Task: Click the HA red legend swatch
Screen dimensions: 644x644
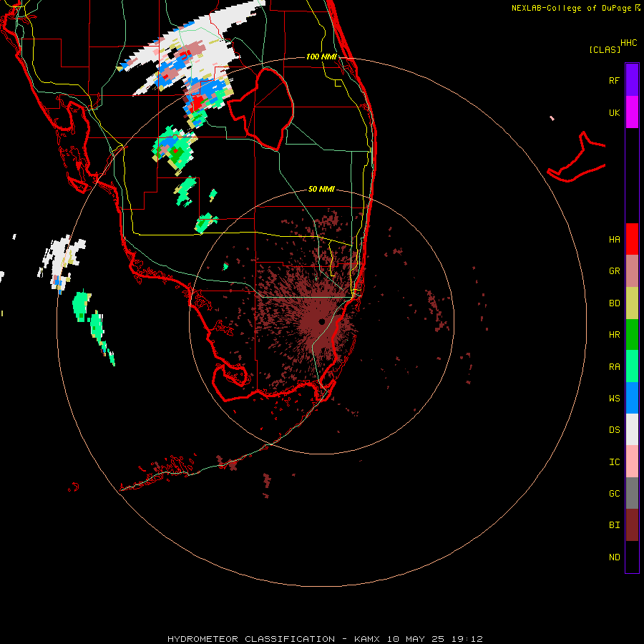Action: pos(632,239)
